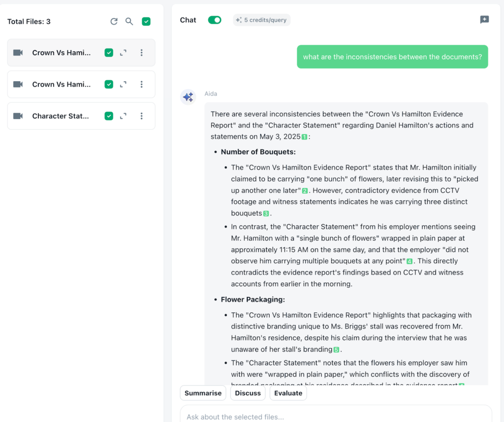Toggle the select all files checkbox
Image resolution: width=504 pixels, height=422 pixels.
(146, 21)
